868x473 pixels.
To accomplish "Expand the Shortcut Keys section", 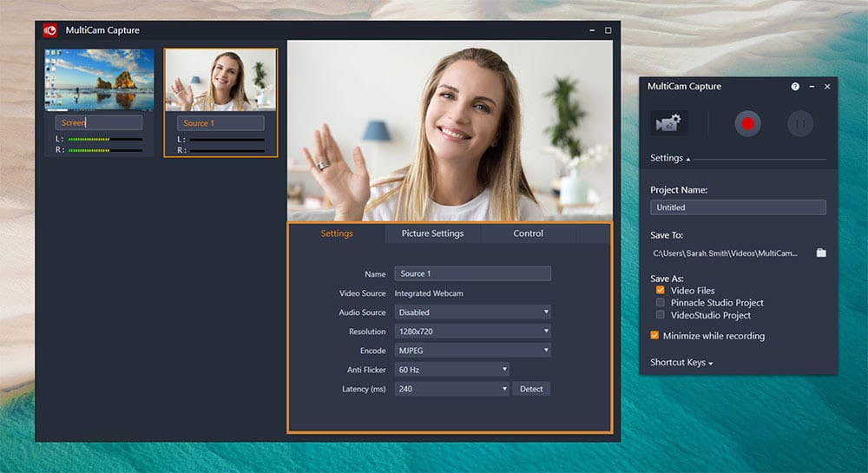I will (x=681, y=363).
